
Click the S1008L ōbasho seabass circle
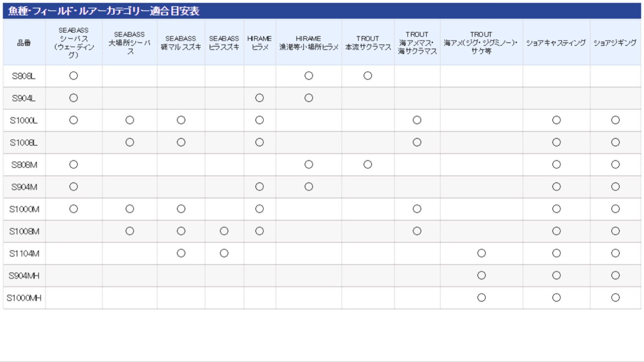130,142
